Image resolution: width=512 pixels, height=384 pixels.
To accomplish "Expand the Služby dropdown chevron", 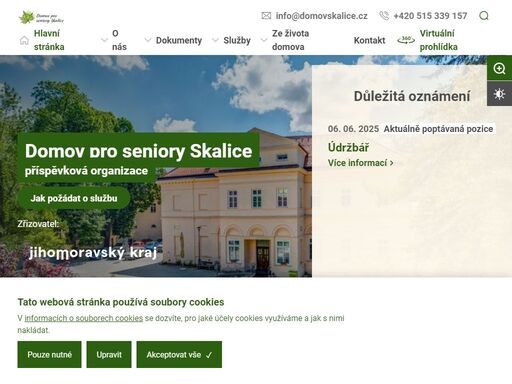I will (215, 40).
